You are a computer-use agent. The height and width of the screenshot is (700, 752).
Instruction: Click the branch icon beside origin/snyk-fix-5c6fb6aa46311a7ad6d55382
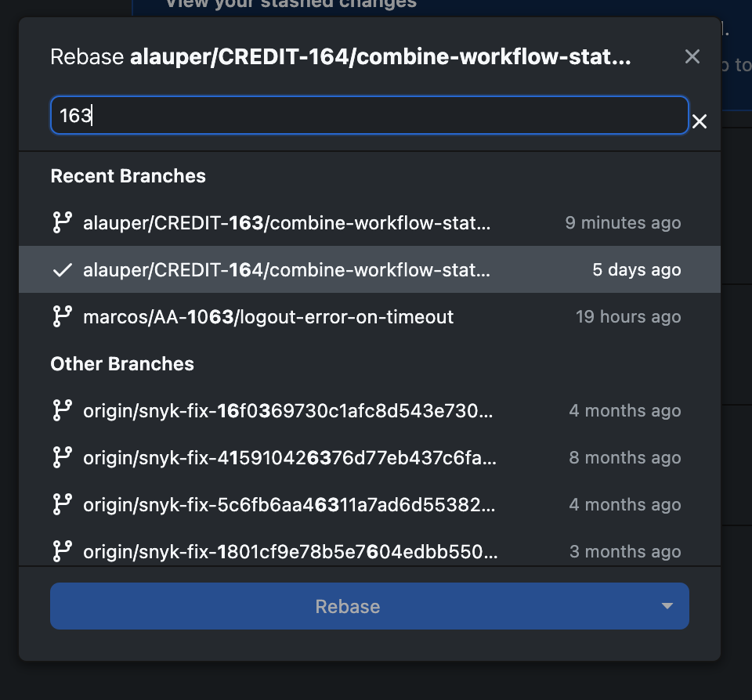click(x=62, y=504)
